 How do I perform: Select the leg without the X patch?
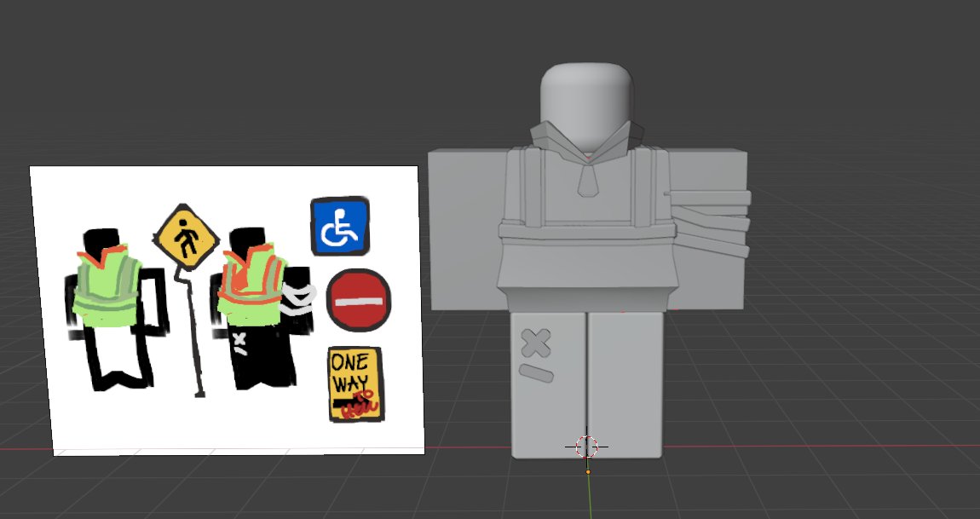[x=625, y=384]
